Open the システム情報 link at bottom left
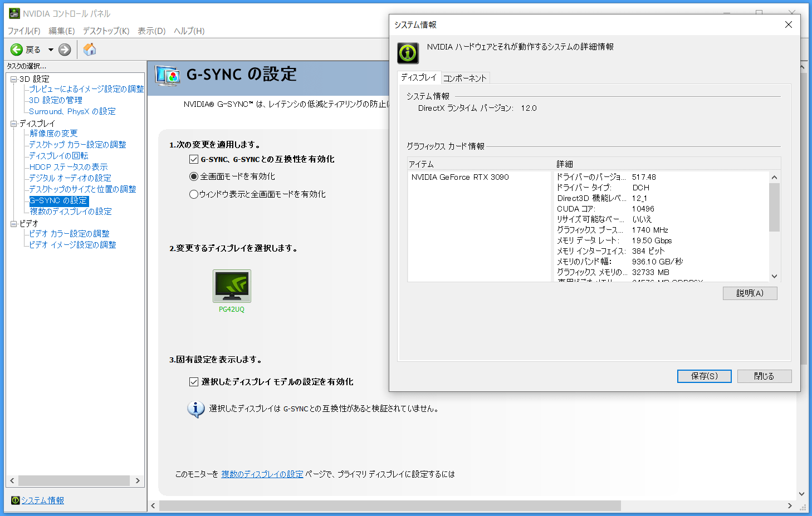Screen dimensions: 812x516 pyautogui.click(x=42, y=500)
